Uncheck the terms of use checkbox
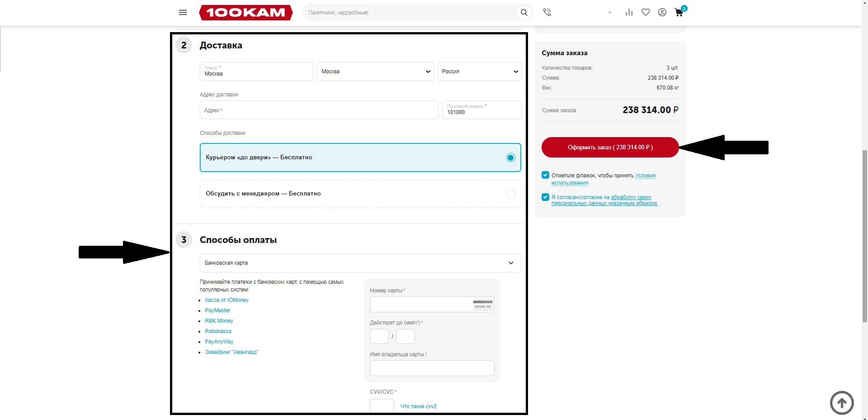Screen dimensions: 868x420 point(545,175)
